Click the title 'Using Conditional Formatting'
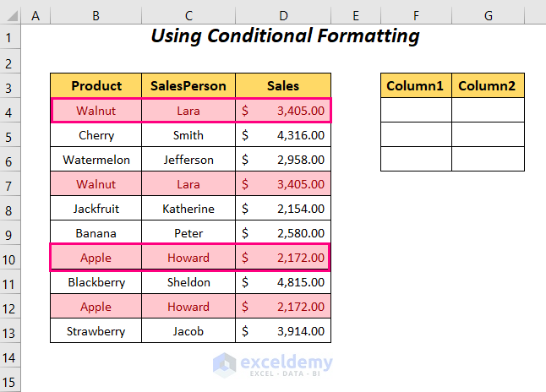This screenshot has width=546, height=392. [284, 36]
